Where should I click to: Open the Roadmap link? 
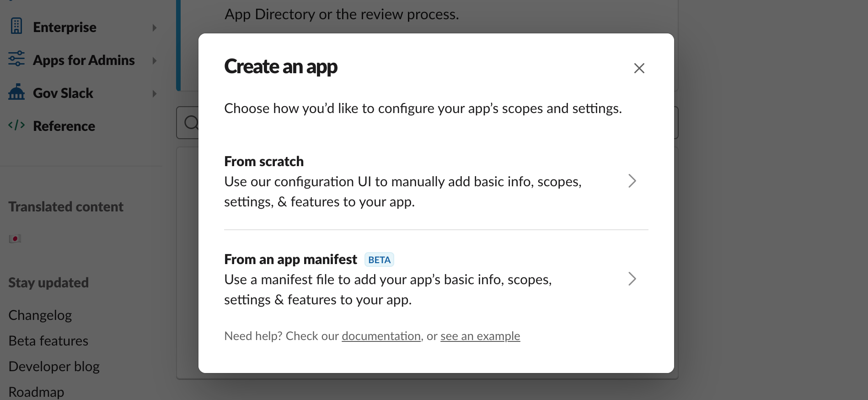[x=36, y=392]
